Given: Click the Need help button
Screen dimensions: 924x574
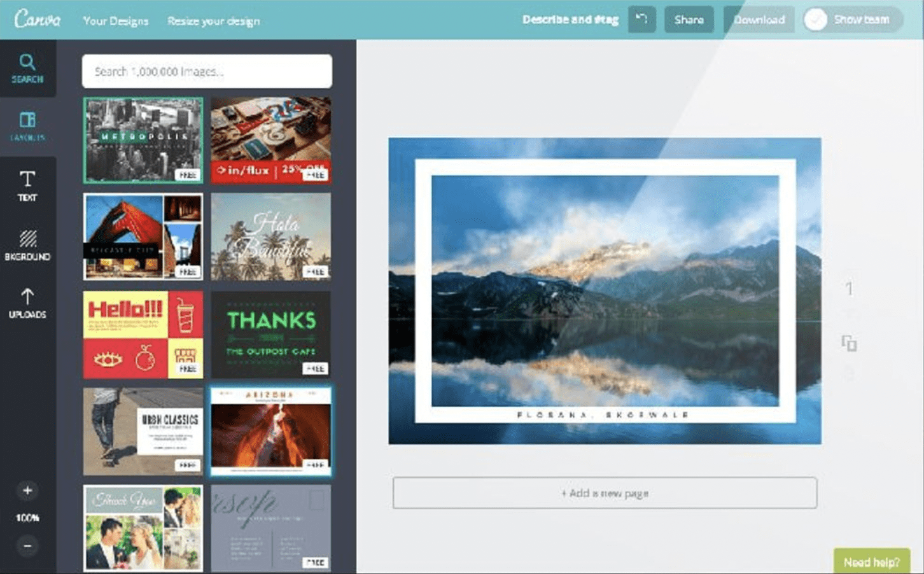Looking at the screenshot, I should point(872,561).
